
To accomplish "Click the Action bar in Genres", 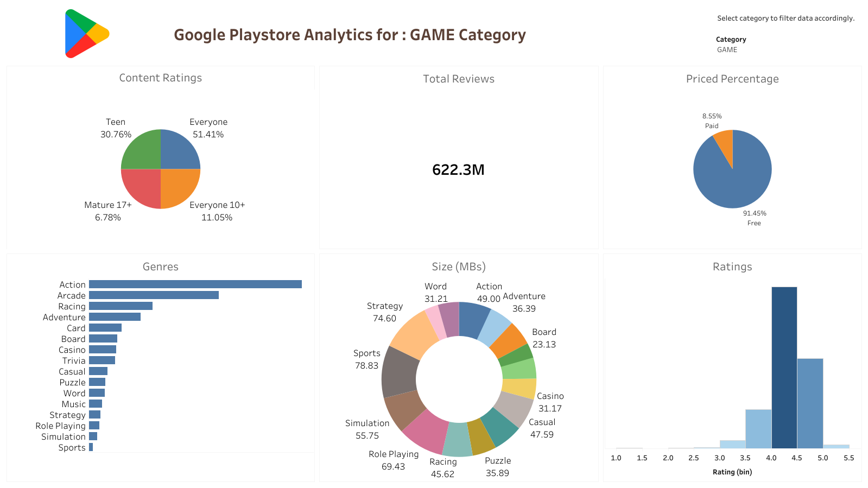I will point(195,284).
